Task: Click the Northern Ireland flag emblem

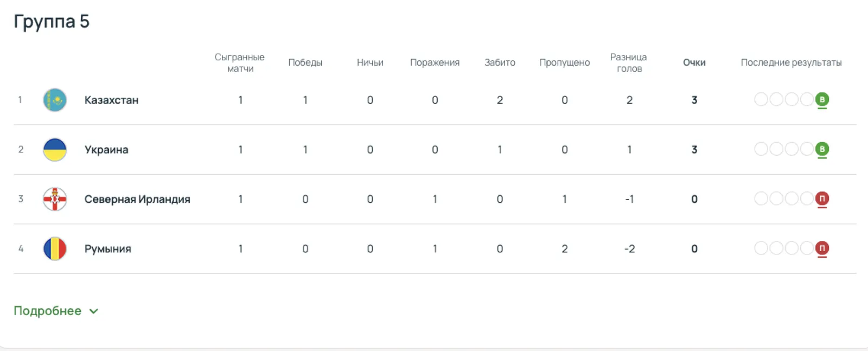Action: [x=54, y=199]
